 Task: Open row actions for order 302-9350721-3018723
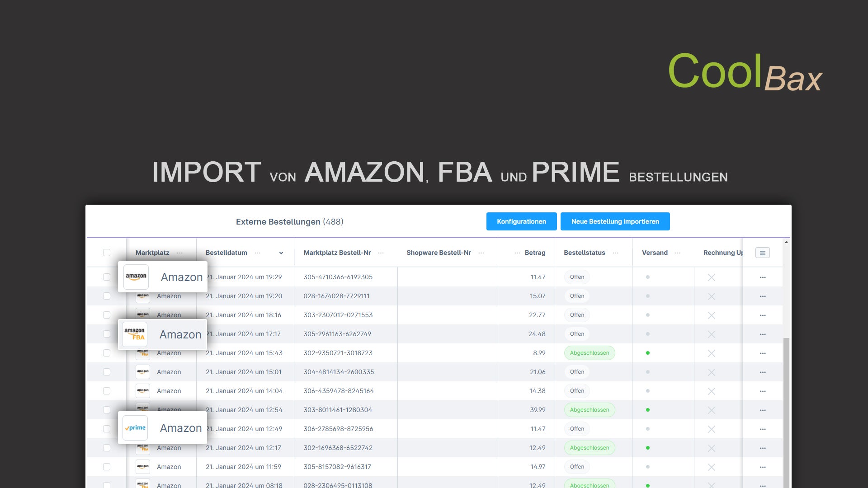pos(763,353)
